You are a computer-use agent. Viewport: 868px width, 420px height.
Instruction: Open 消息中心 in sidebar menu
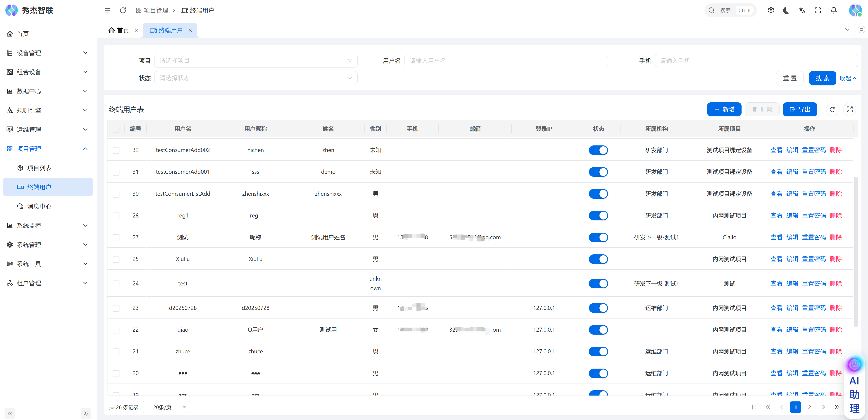click(x=39, y=206)
